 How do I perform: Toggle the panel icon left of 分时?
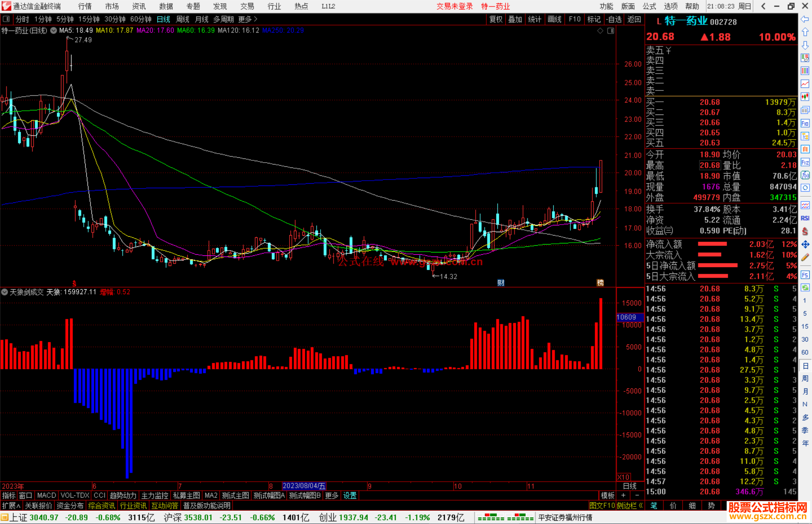[6, 19]
